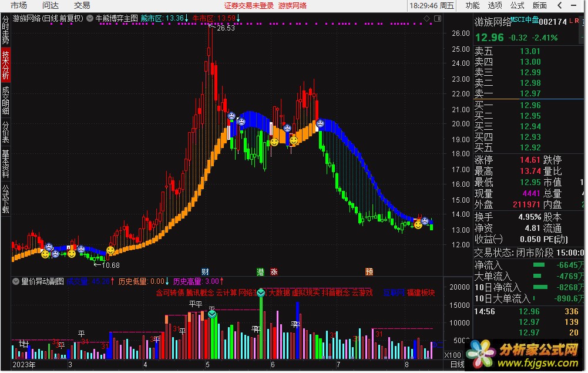588x373 pixels.
Task: Click the 日线 period label at bottom
Action: [x=458, y=364]
